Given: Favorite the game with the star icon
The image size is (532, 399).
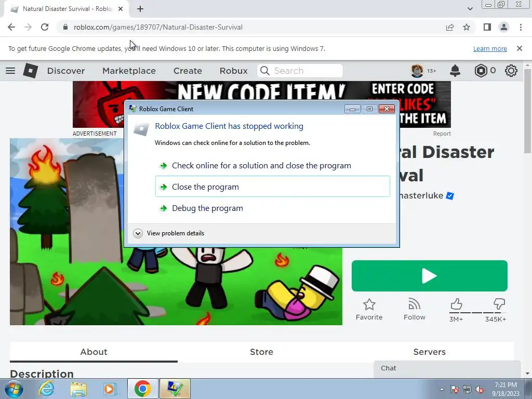Looking at the screenshot, I should click(x=369, y=304).
